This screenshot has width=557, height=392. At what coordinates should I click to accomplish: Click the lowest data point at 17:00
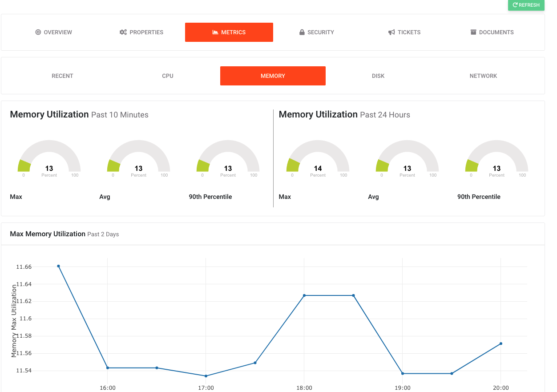point(206,376)
